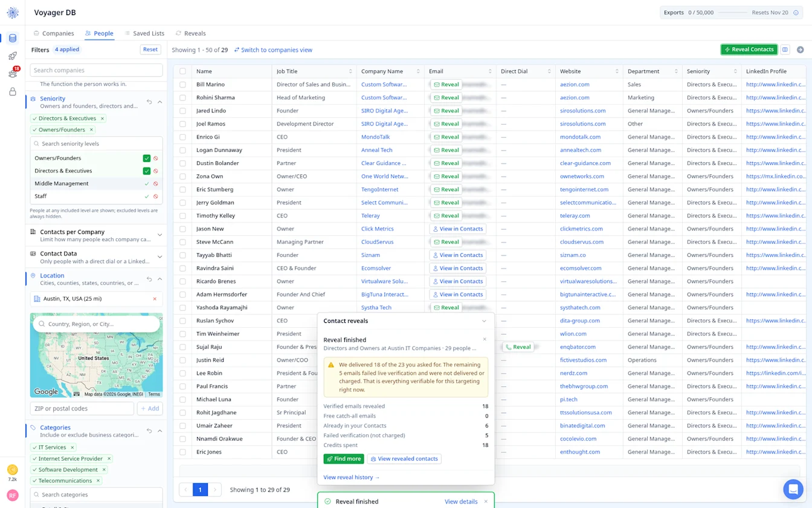This screenshot has height=508, width=812.
Task: Uncheck the Owners/Founders seniority checkbox
Action: coord(146,158)
